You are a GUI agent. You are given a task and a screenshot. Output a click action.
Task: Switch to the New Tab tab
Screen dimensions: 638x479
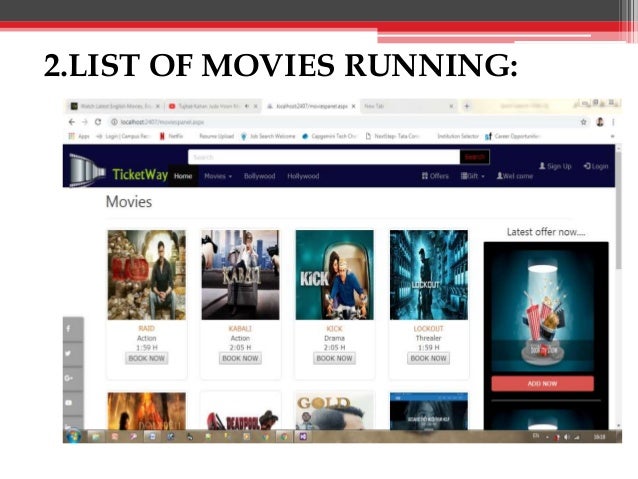tap(408, 106)
